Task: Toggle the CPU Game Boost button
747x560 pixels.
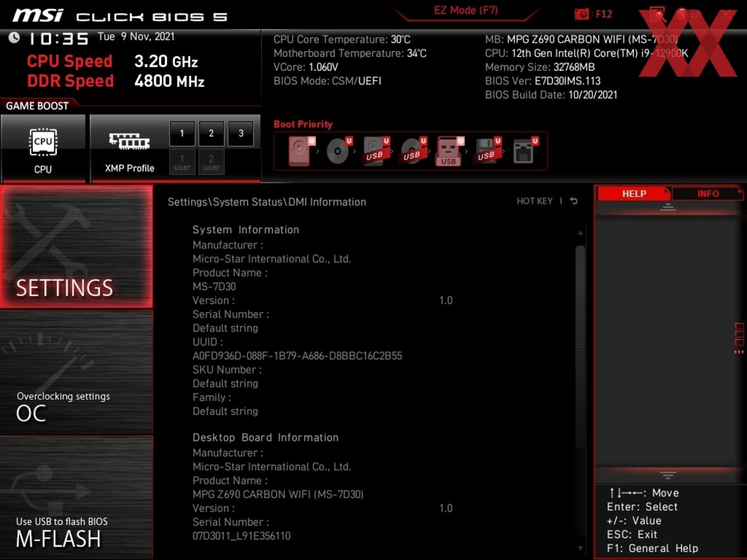Action: (43, 148)
